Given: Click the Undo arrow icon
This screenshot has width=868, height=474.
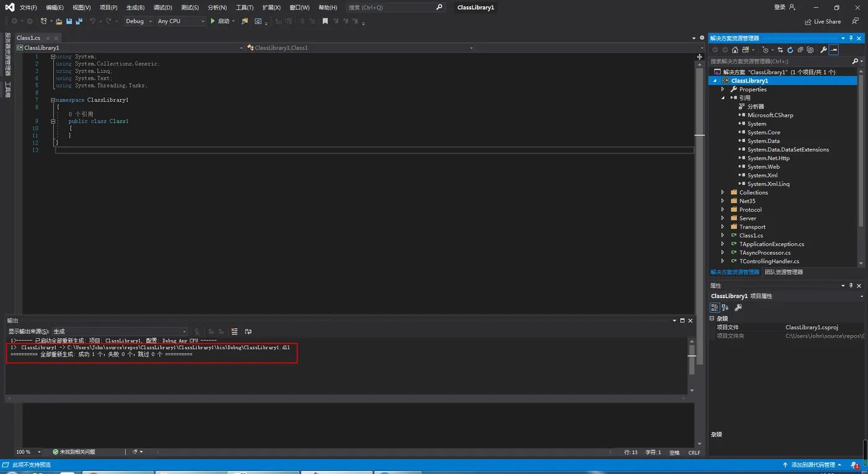Looking at the screenshot, I should [93, 21].
